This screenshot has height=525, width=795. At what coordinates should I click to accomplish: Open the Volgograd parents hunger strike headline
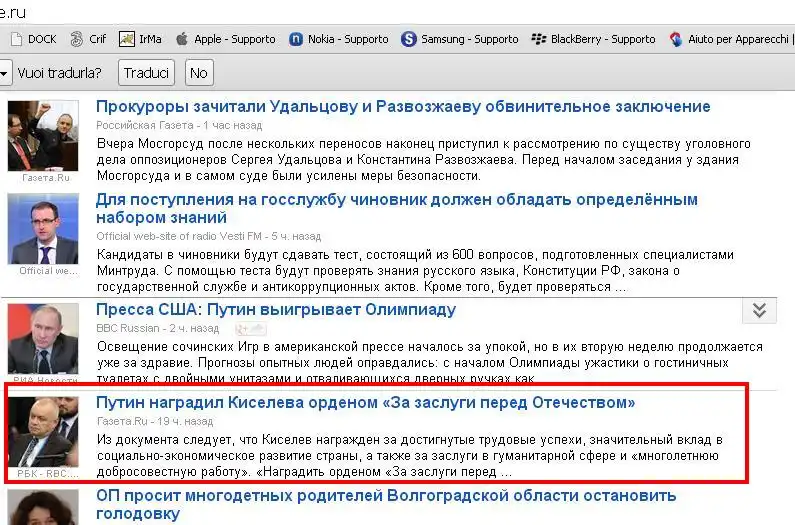[386, 504]
